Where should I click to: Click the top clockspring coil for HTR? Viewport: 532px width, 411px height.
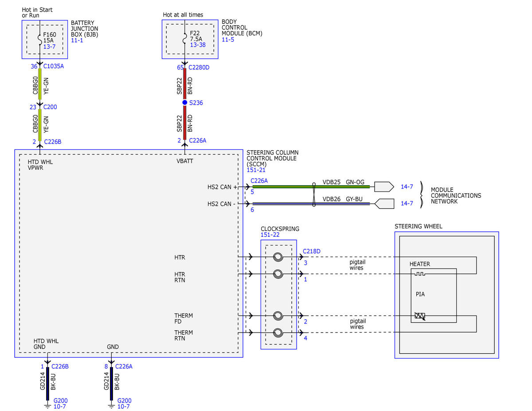pos(278,257)
